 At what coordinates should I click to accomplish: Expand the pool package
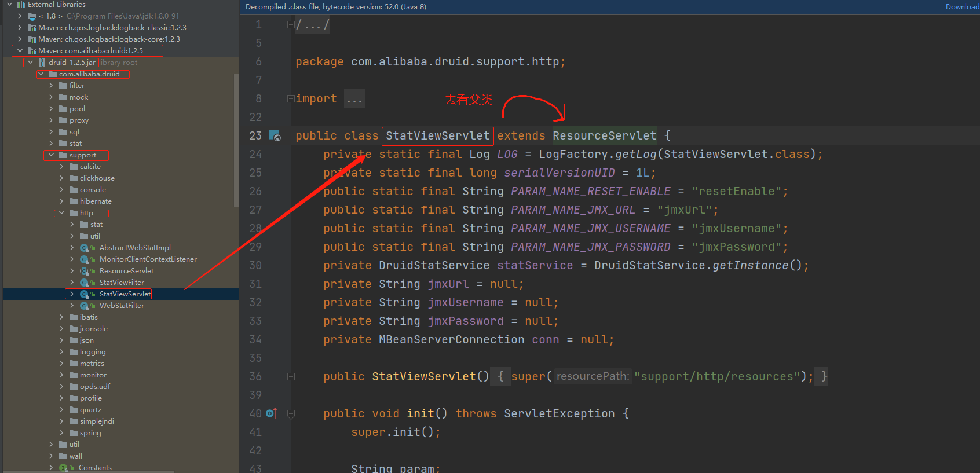coord(51,109)
